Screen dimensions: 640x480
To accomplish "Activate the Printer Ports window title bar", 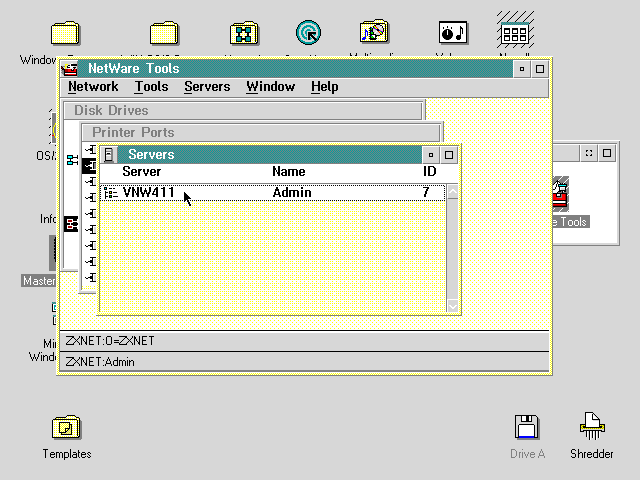I will 261,133.
